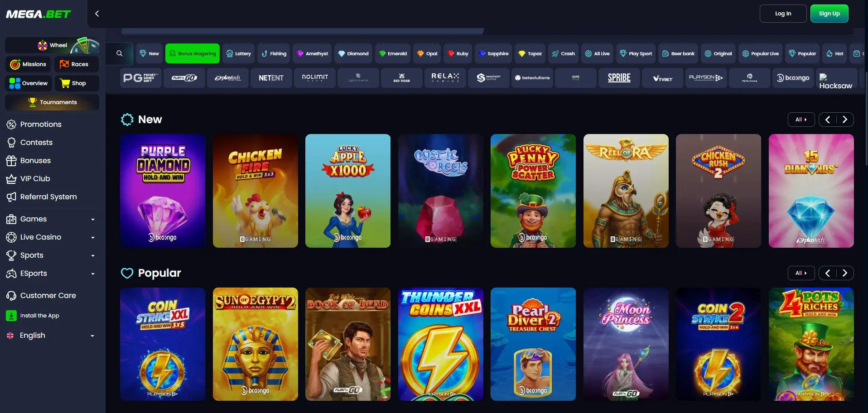Filter by NetEnt provider
This screenshot has width=868, height=413.
[x=271, y=78]
